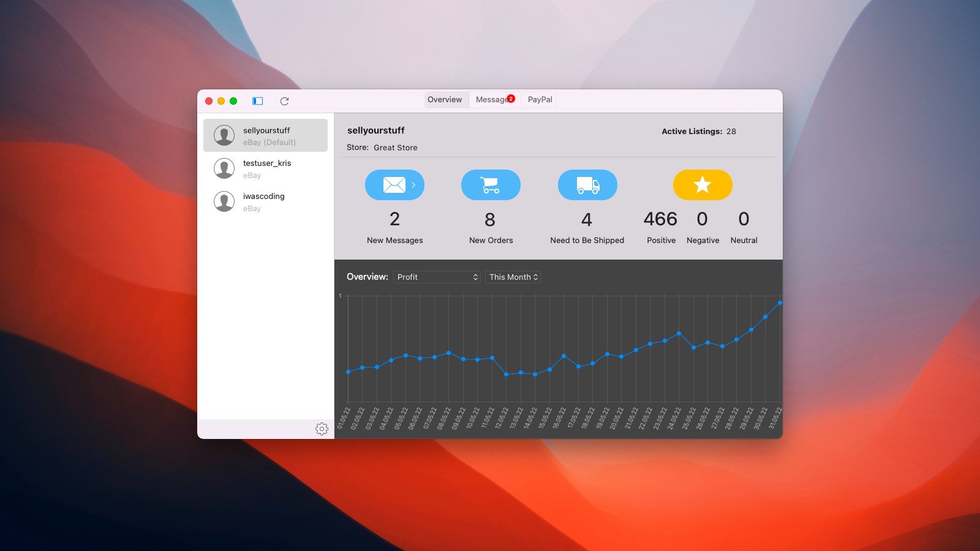
Task: Select the Overview tab
Action: pyautogui.click(x=445, y=100)
